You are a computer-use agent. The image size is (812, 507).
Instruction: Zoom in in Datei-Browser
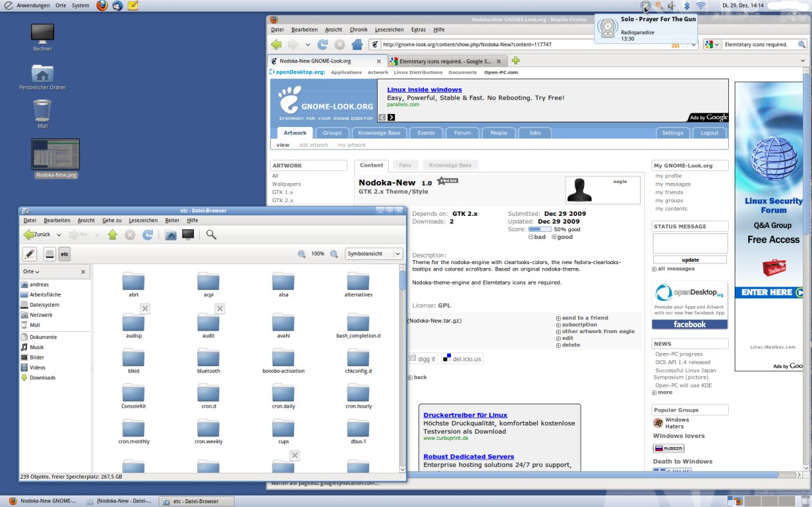(x=334, y=254)
